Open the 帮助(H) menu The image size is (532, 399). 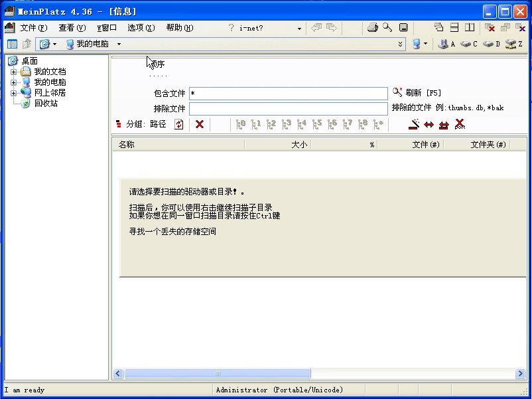[x=180, y=28]
